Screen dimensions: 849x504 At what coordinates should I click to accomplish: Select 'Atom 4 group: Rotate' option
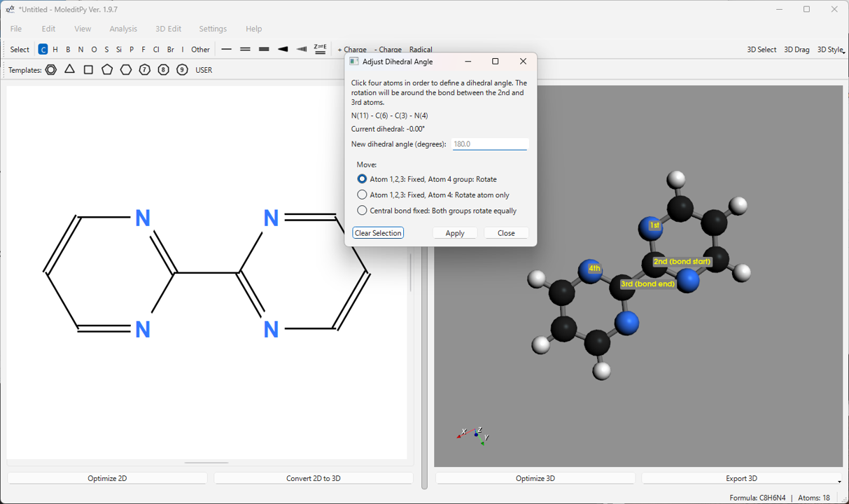[362, 179]
